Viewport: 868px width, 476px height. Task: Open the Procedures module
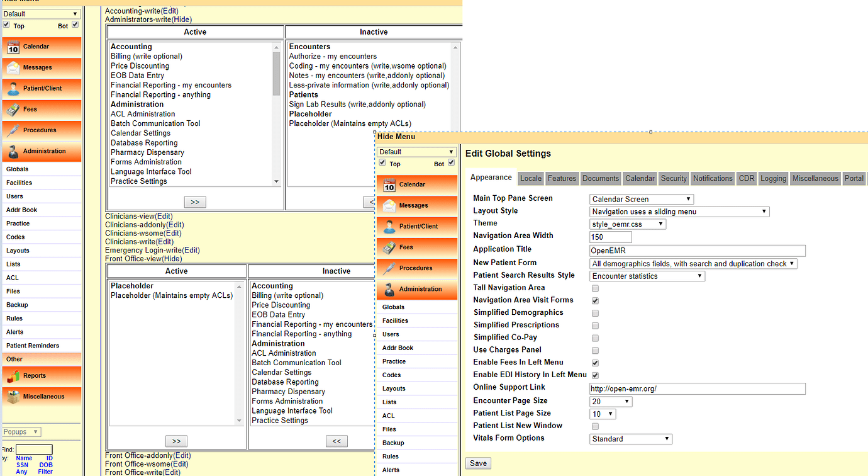pyautogui.click(x=42, y=130)
